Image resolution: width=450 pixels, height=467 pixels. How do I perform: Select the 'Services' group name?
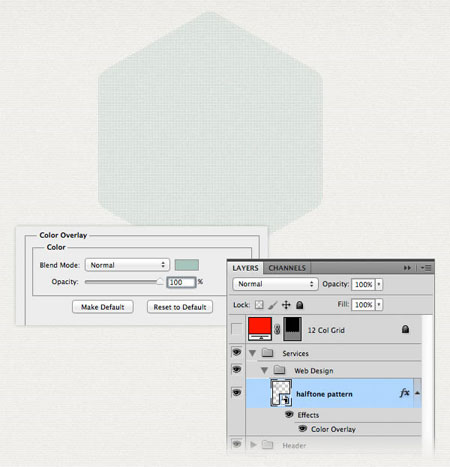295,353
